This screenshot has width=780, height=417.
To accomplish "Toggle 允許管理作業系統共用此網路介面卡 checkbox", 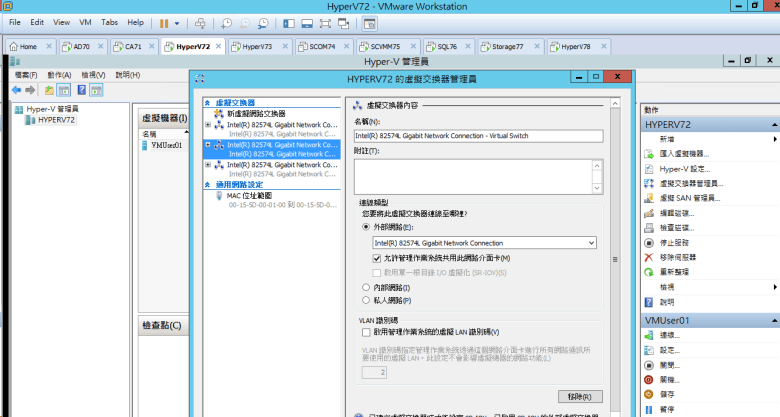I will [x=366, y=258].
